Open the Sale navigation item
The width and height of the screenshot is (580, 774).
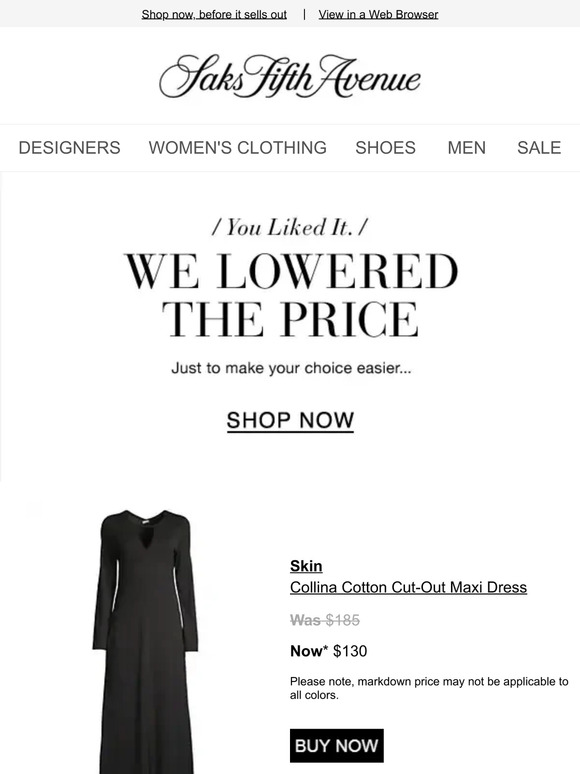(x=539, y=148)
